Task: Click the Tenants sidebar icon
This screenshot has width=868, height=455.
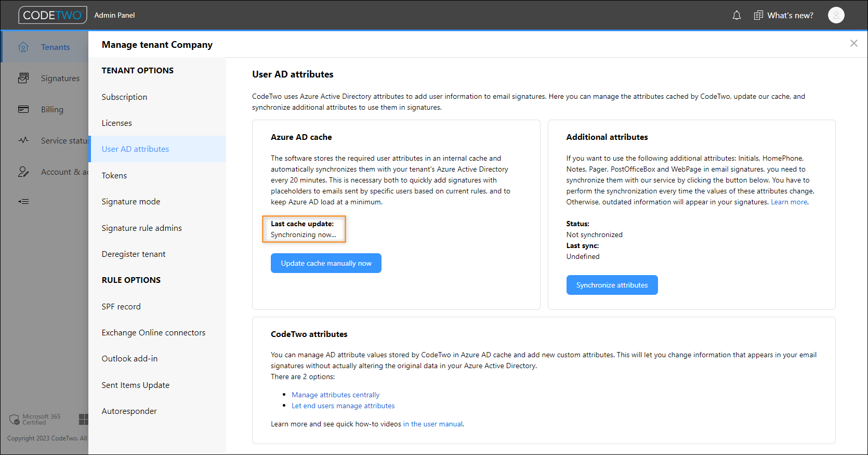Action: [x=23, y=47]
